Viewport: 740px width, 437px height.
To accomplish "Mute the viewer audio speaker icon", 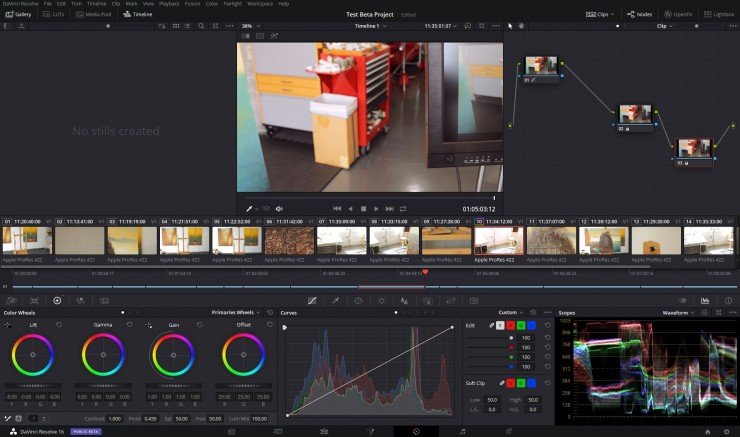I will (x=279, y=208).
